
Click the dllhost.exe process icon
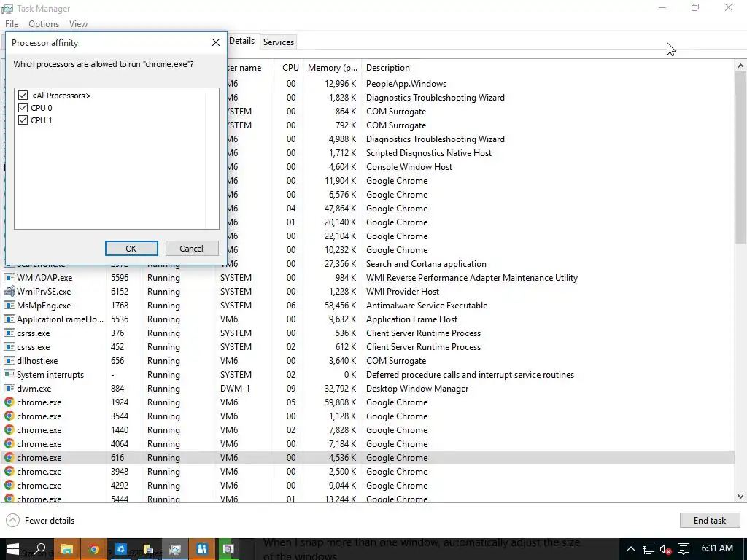9,360
